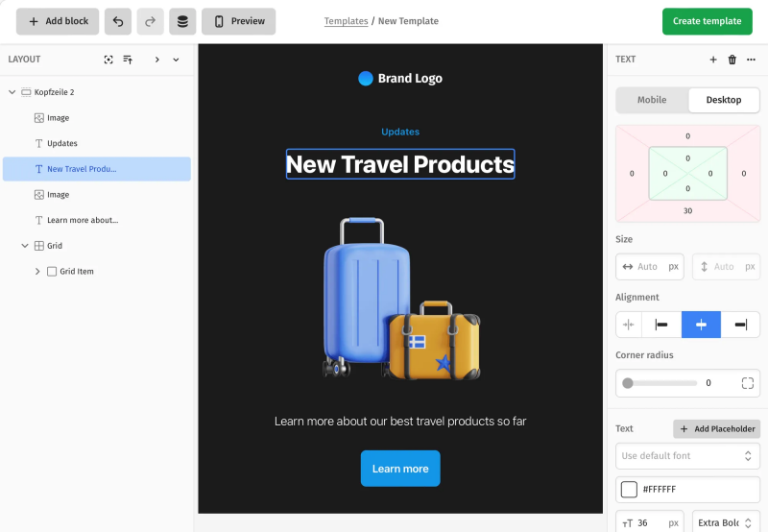The width and height of the screenshot is (768, 532).
Task: Select align right option
Action: tap(740, 325)
